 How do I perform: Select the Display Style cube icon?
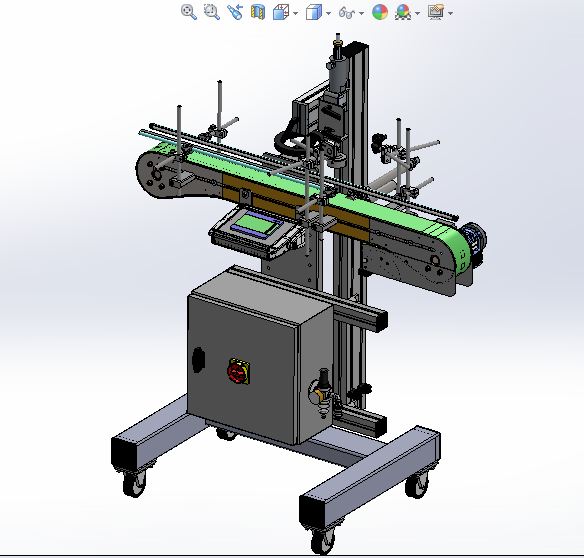pos(314,12)
